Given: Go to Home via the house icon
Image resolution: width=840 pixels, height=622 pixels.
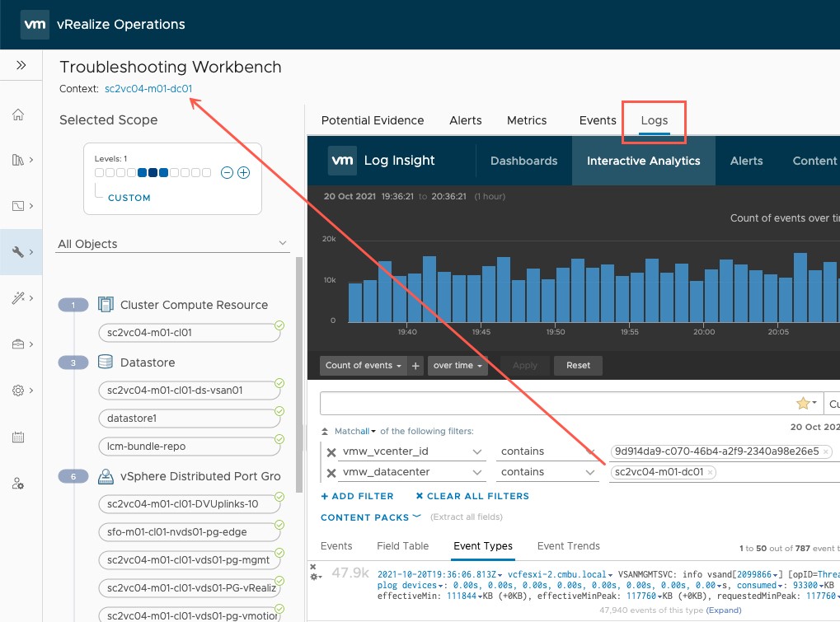Looking at the screenshot, I should coord(18,115).
